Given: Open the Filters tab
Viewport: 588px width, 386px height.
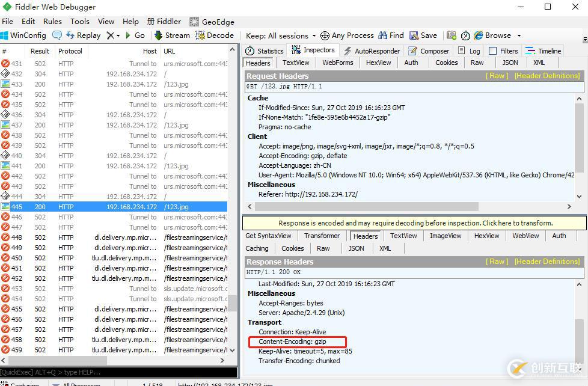Looking at the screenshot, I should click(504, 51).
